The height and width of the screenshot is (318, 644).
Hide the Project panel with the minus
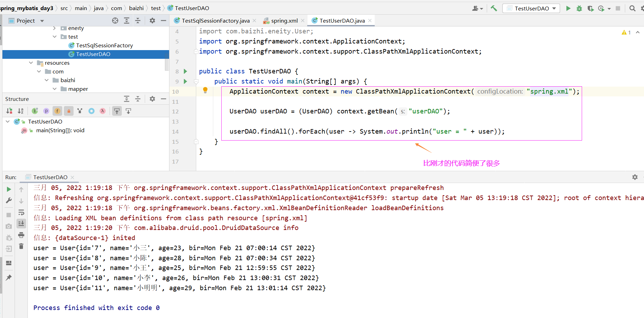click(x=164, y=21)
